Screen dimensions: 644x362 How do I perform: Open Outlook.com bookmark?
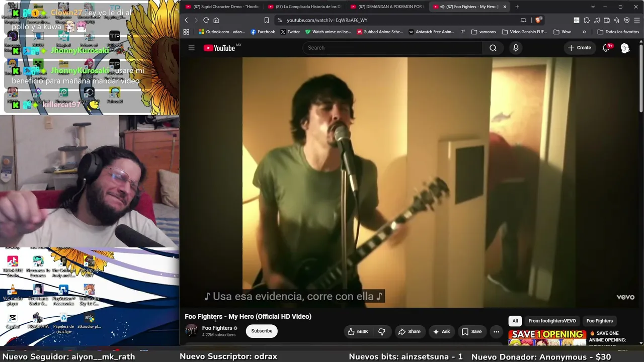tap(221, 32)
